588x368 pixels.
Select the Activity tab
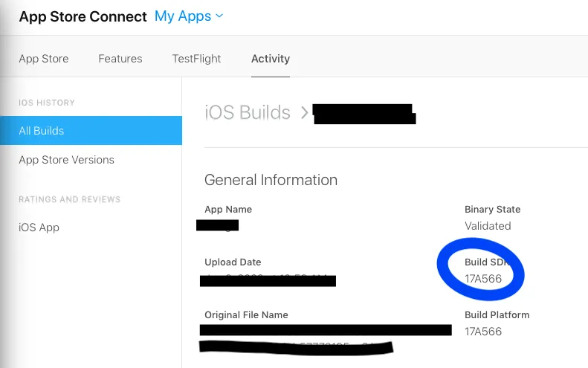click(x=271, y=59)
